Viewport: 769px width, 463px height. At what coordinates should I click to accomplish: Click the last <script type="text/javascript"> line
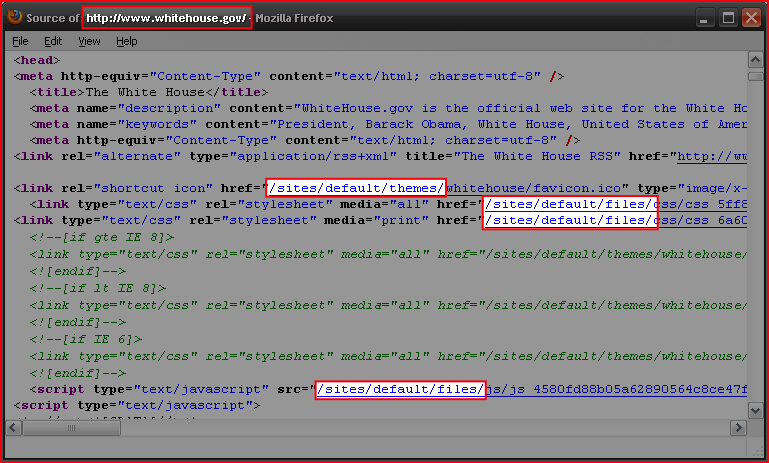point(137,406)
